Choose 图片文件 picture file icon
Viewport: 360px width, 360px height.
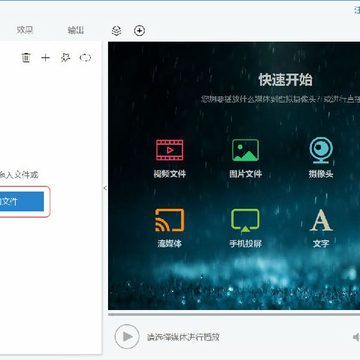click(245, 150)
